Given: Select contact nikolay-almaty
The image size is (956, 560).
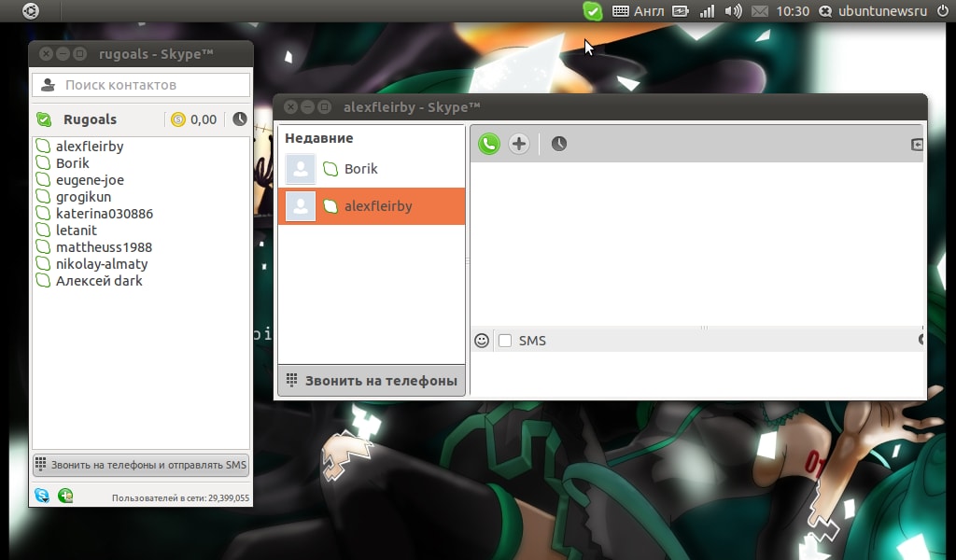Looking at the screenshot, I should 141,264.
